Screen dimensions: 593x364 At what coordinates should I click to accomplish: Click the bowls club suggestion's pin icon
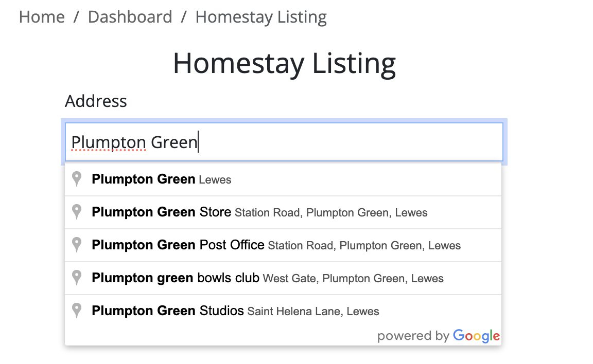click(x=77, y=278)
